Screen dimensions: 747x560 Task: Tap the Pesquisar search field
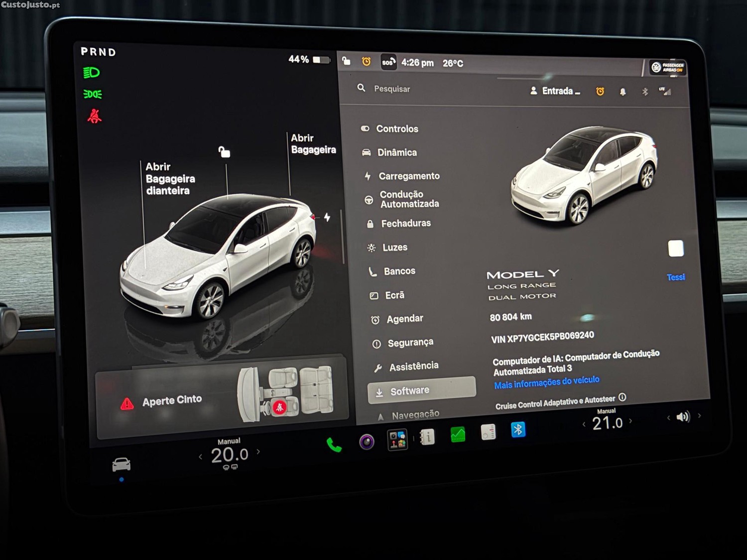point(392,89)
